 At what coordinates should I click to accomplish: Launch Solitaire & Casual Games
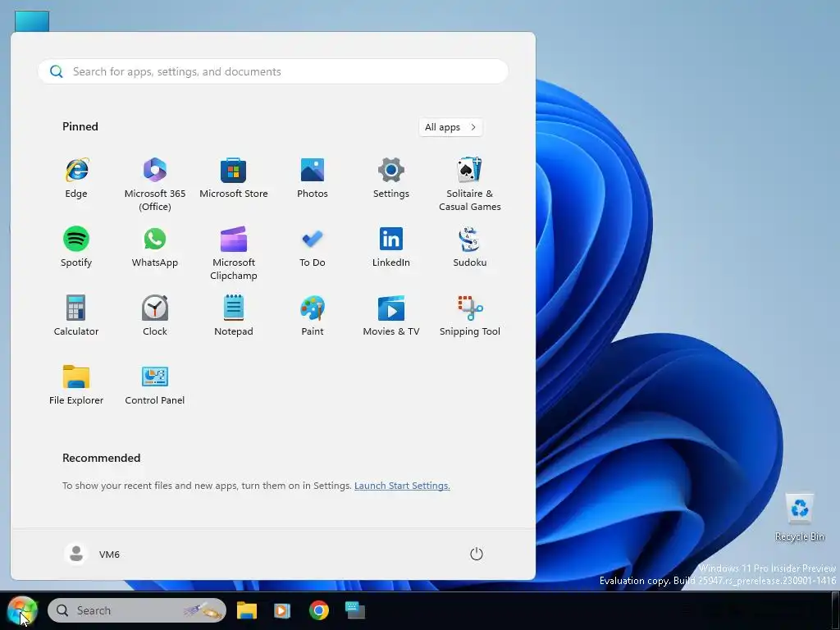point(470,184)
